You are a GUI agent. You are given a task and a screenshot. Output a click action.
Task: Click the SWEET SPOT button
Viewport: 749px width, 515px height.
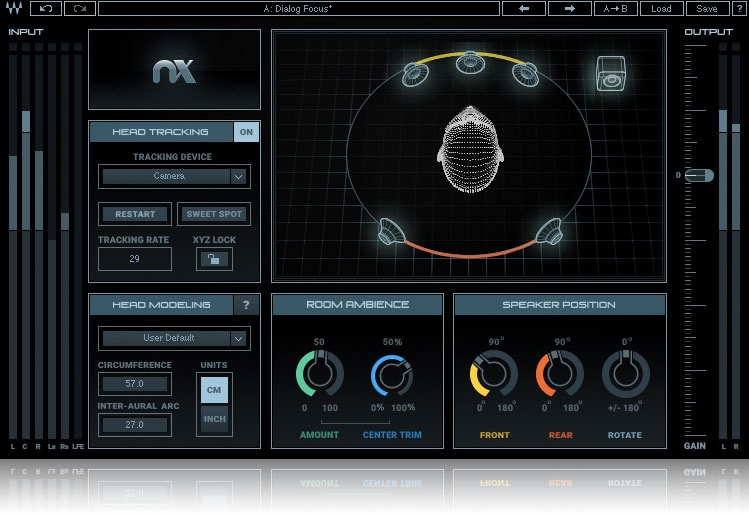click(214, 214)
